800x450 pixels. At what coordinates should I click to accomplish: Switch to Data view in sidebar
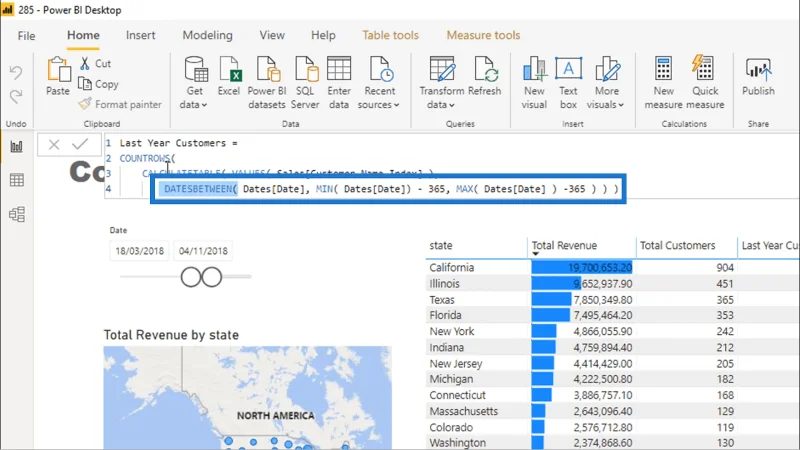point(17,180)
